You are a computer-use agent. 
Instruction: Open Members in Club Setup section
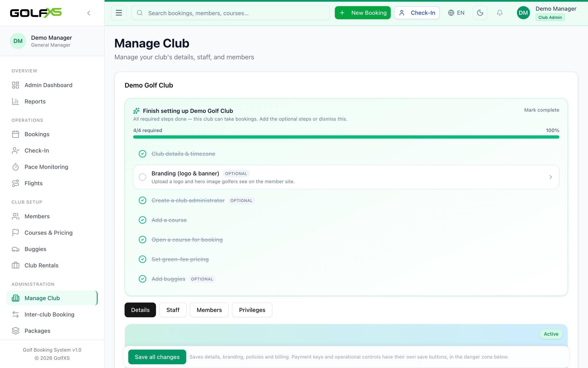pyautogui.click(x=52, y=216)
